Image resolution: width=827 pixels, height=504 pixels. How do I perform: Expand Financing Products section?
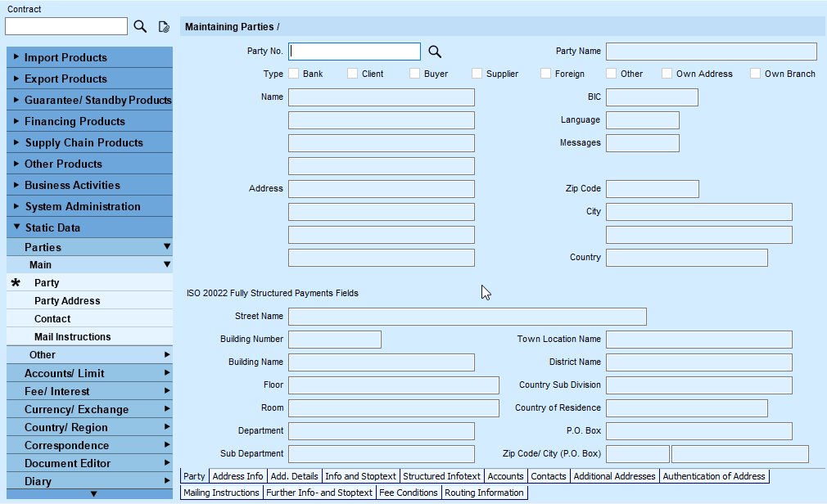[90, 121]
